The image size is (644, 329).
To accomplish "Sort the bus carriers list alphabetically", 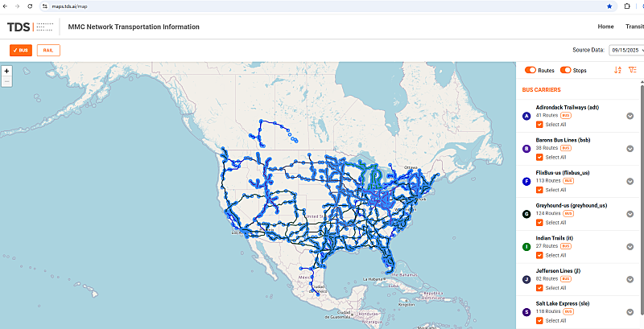I will (617, 70).
